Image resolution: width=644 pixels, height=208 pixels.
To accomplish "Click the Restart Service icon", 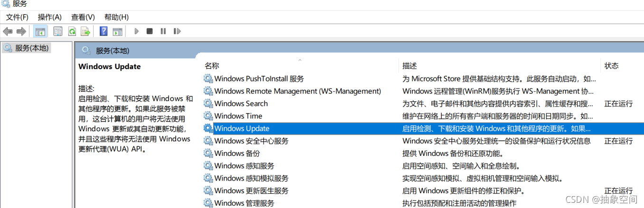I will (177, 31).
